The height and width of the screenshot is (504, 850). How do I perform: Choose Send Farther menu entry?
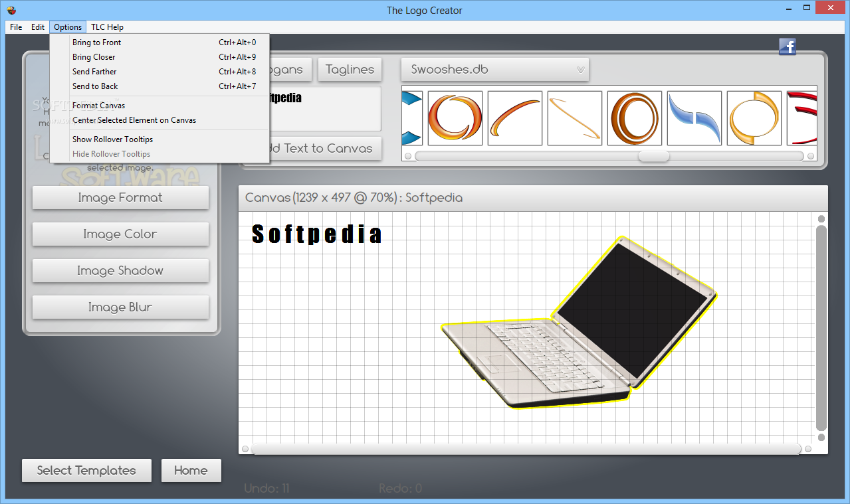[159, 72]
